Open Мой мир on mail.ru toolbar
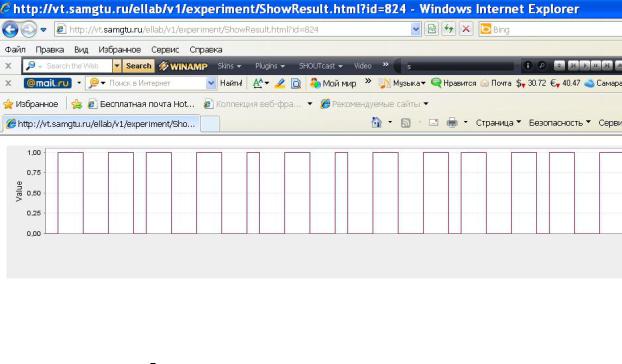The height and width of the screenshot is (364, 622). (x=333, y=83)
